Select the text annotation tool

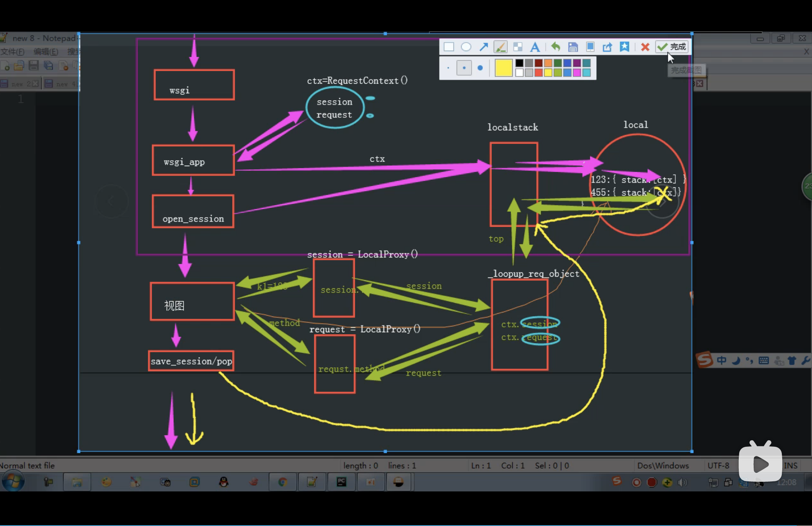535,47
